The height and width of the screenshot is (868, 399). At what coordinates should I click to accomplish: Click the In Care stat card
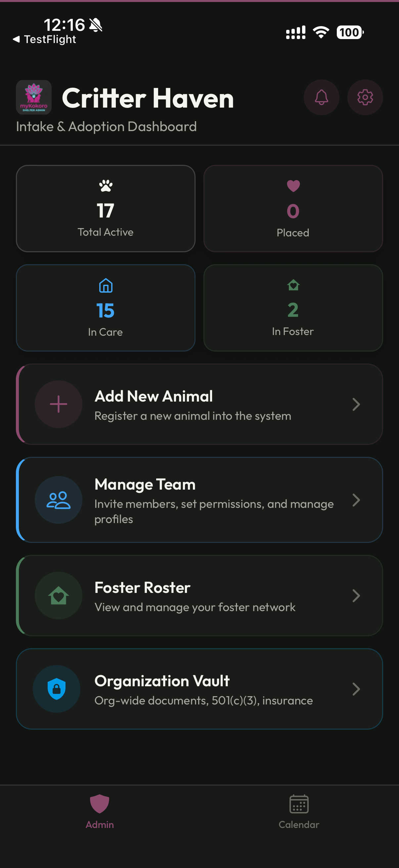(x=106, y=307)
